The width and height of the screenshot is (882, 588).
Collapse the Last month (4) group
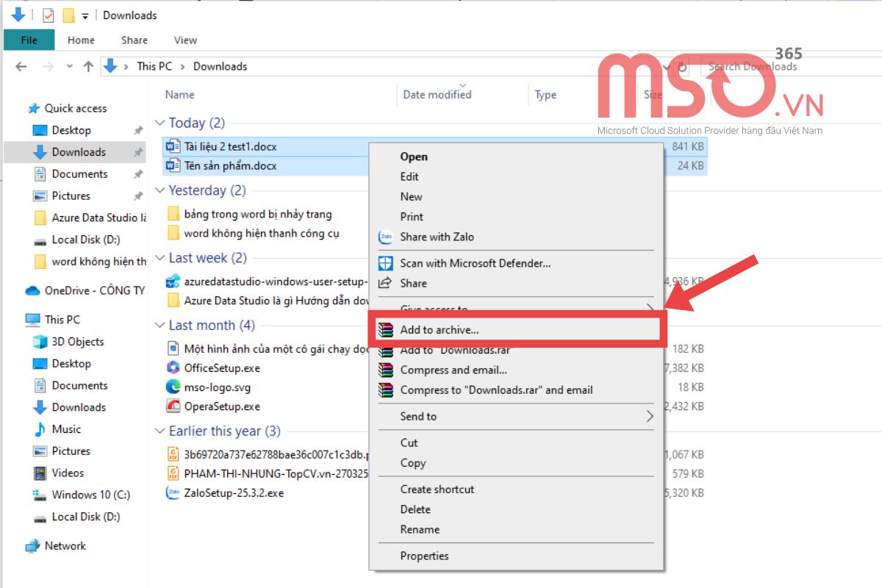tap(160, 325)
